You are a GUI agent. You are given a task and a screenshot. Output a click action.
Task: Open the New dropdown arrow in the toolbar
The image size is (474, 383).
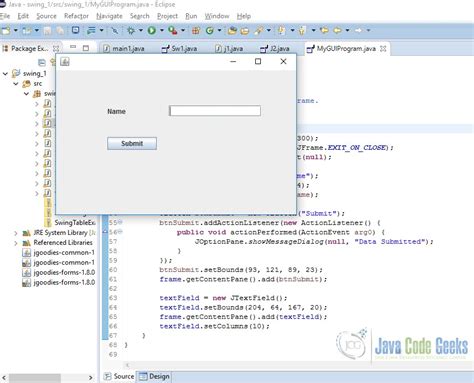[15, 30]
